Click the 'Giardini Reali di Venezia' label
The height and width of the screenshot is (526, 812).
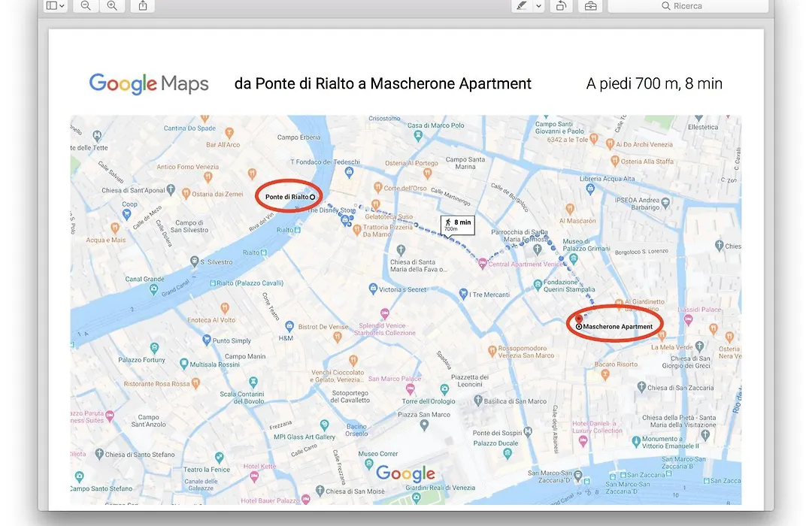[x=440, y=488]
